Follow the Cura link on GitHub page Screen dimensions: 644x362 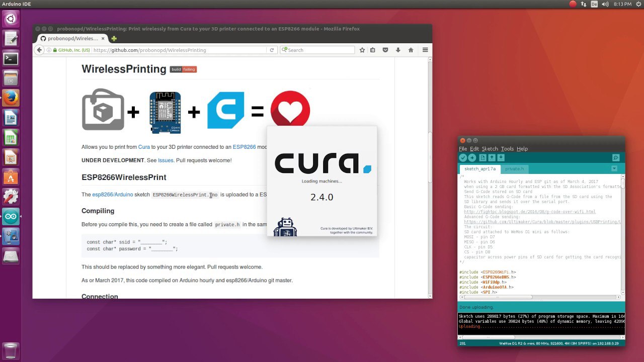144,147
